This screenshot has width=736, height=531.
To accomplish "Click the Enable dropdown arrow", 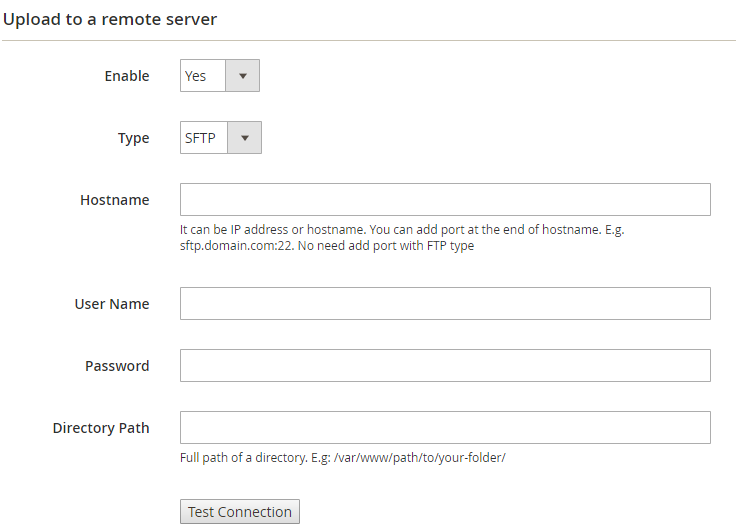I will (242, 76).
